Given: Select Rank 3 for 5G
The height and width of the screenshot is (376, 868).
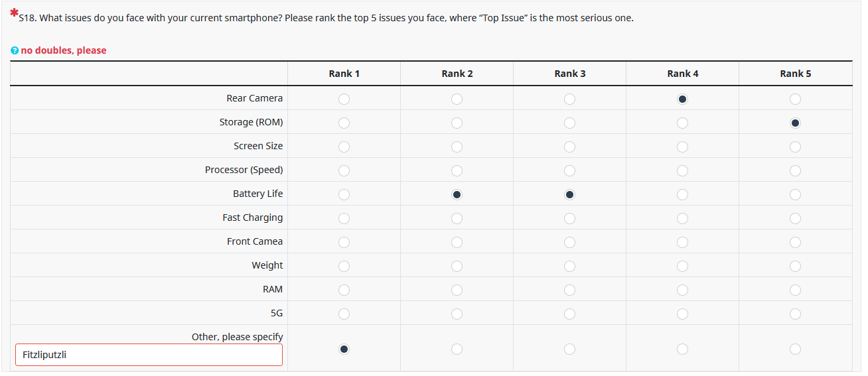Looking at the screenshot, I should (569, 314).
